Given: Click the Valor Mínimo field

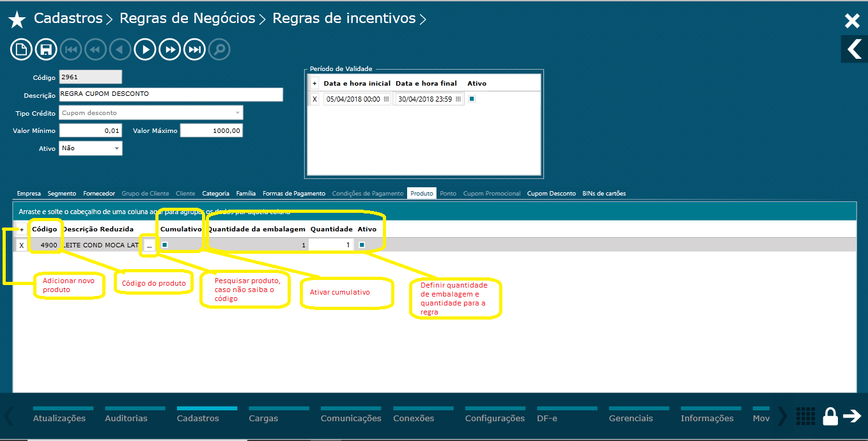Looking at the screenshot, I should [90, 130].
